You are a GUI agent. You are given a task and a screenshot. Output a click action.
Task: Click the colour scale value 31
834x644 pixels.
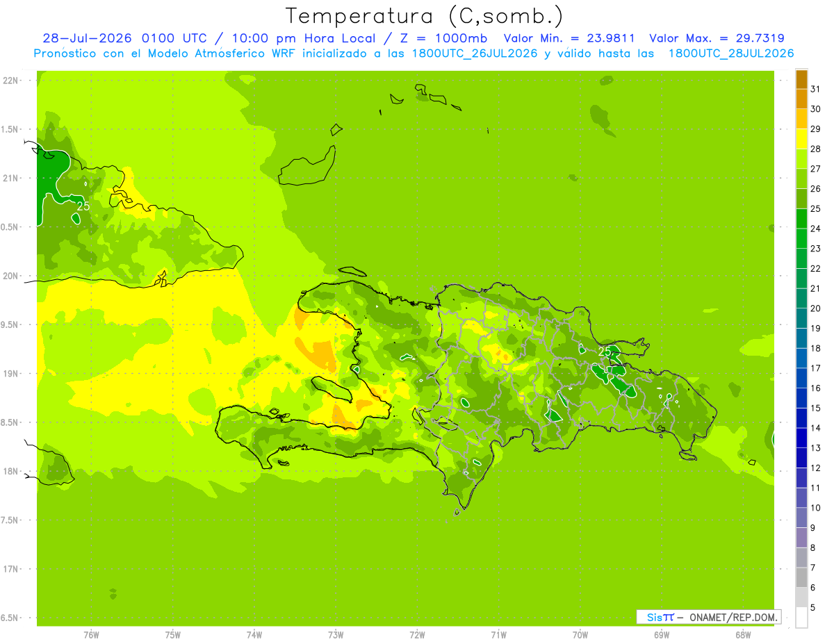coord(815,89)
